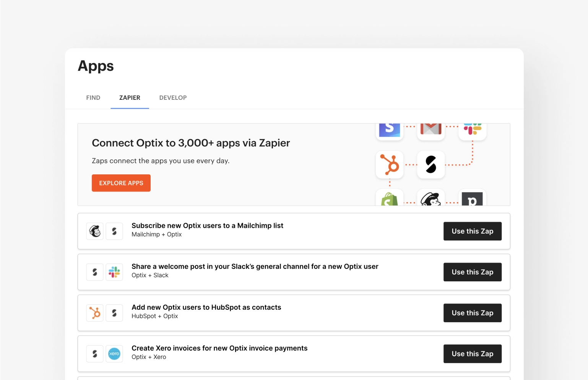Click the EXPLORE APPS button
This screenshot has height=380, width=588.
121,183
